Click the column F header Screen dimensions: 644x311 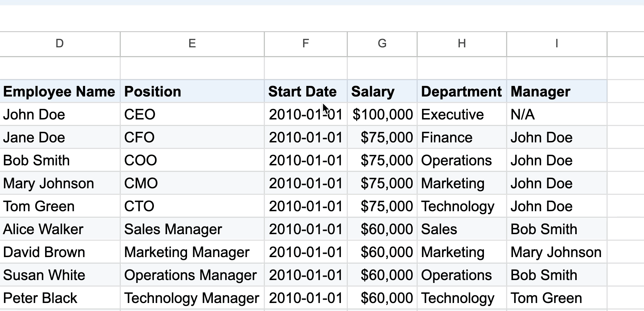[x=306, y=44]
